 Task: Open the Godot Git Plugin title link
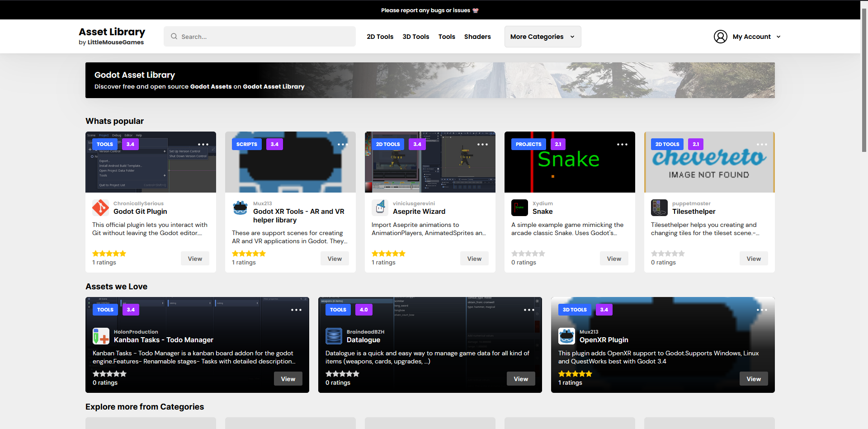[x=140, y=212]
